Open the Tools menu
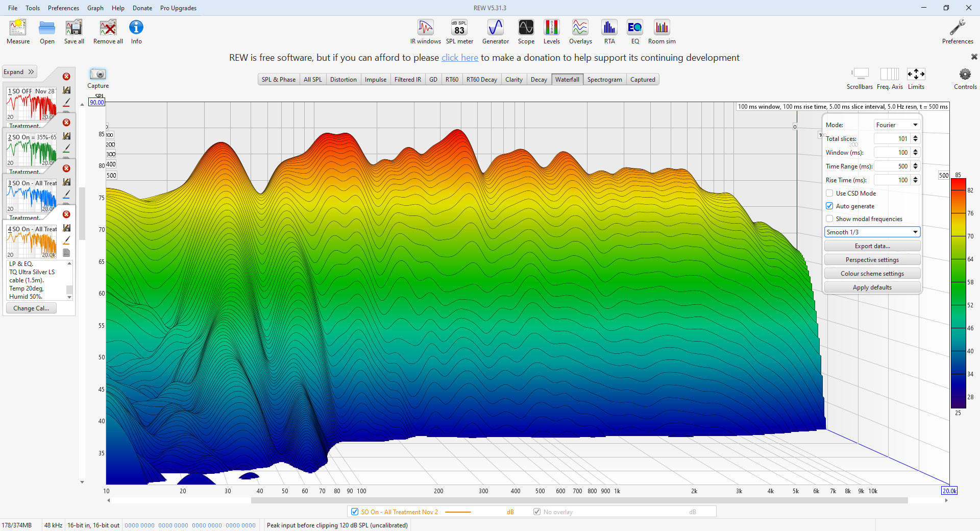 point(33,8)
